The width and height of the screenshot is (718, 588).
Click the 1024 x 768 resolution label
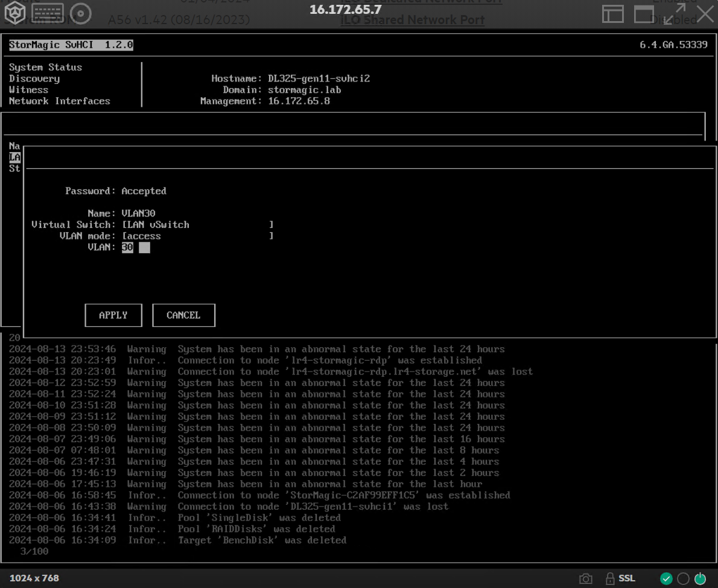pyautogui.click(x=34, y=578)
